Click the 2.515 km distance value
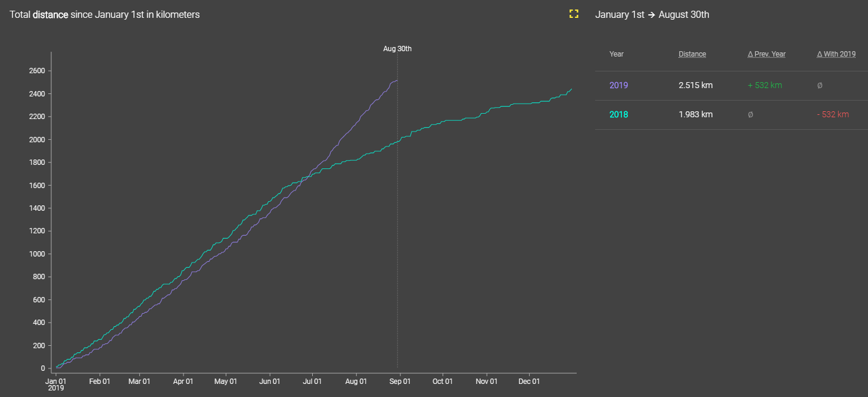The height and width of the screenshot is (397, 868). (695, 85)
